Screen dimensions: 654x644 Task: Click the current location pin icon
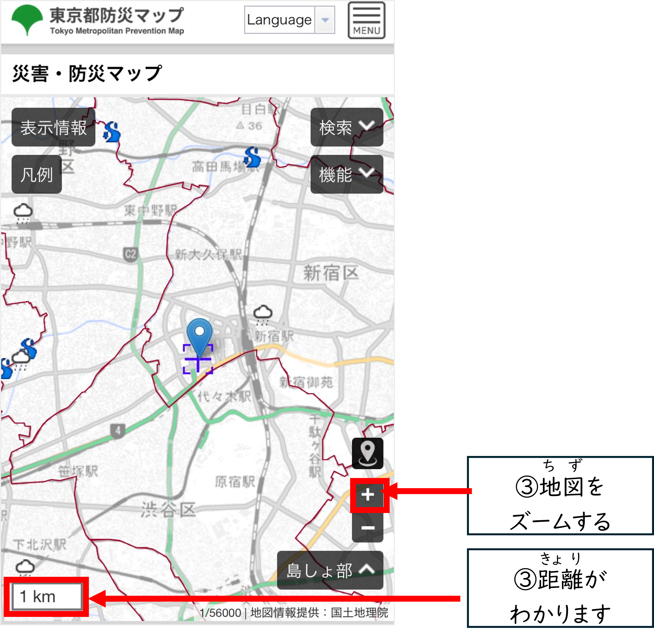367,453
